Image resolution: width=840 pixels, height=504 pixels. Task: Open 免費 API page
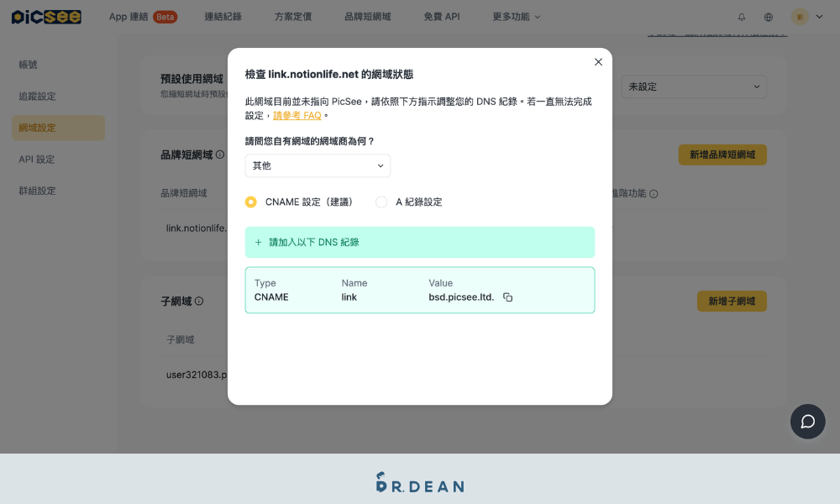click(x=442, y=17)
